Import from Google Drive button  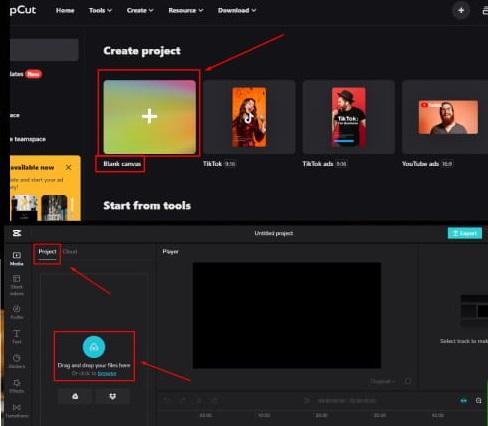pos(75,396)
